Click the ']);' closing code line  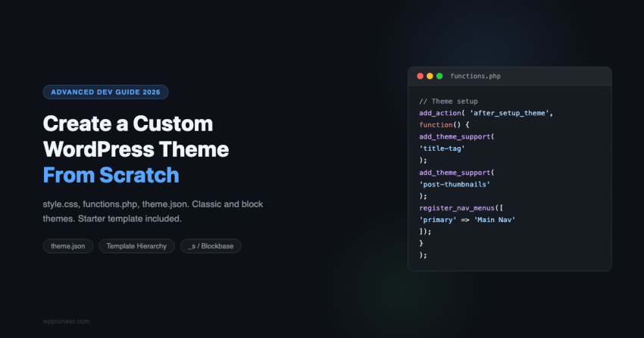point(425,232)
